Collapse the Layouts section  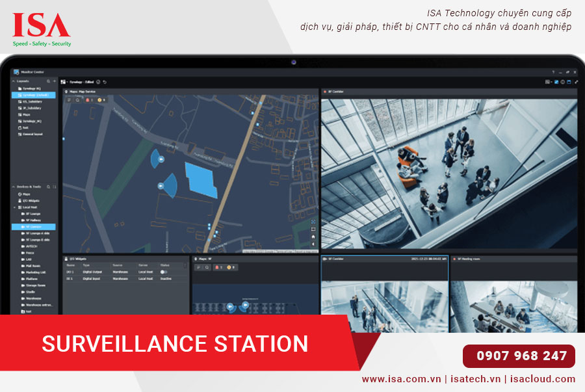[x=14, y=81]
